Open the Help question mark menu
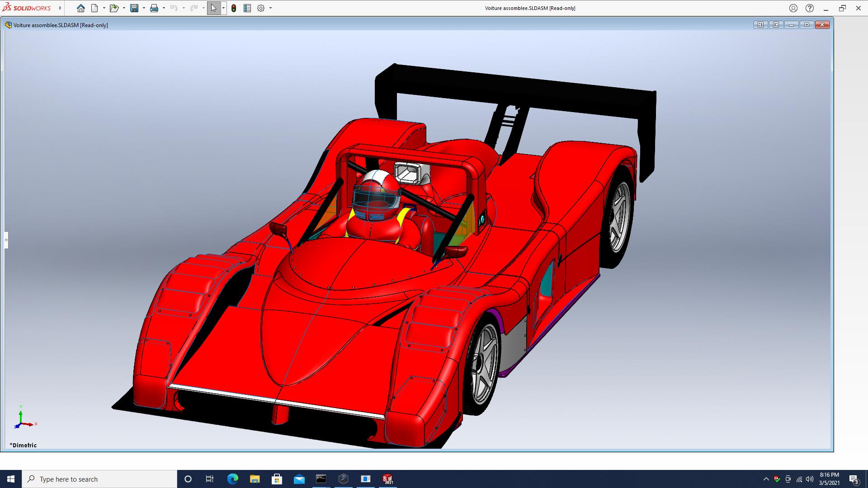This screenshot has height=488, width=868. [x=810, y=8]
